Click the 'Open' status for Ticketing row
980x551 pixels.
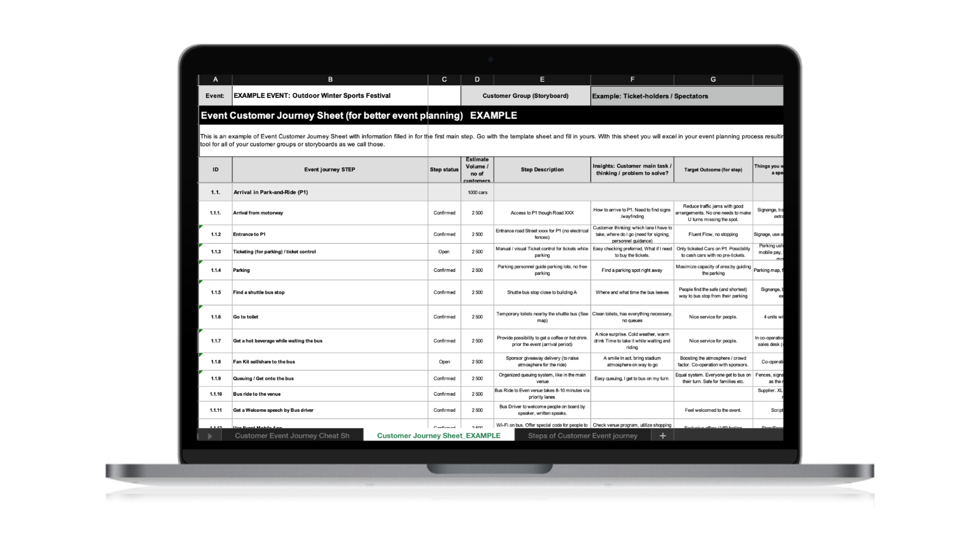tap(444, 252)
